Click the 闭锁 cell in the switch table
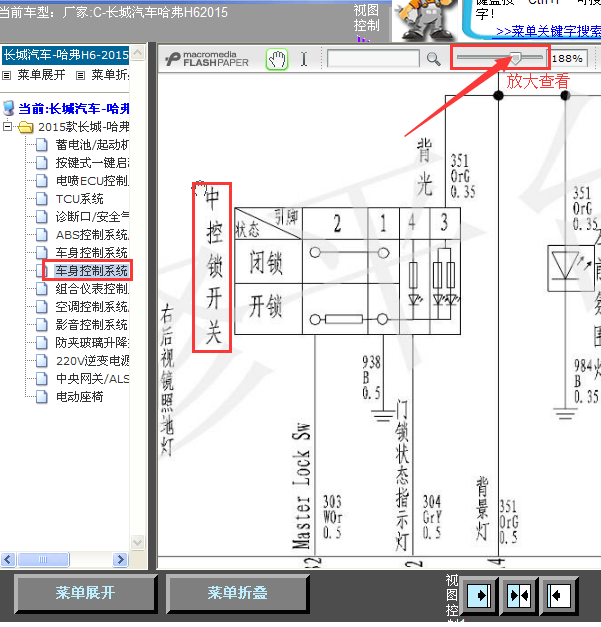This screenshot has height=627, width=601. [266, 262]
